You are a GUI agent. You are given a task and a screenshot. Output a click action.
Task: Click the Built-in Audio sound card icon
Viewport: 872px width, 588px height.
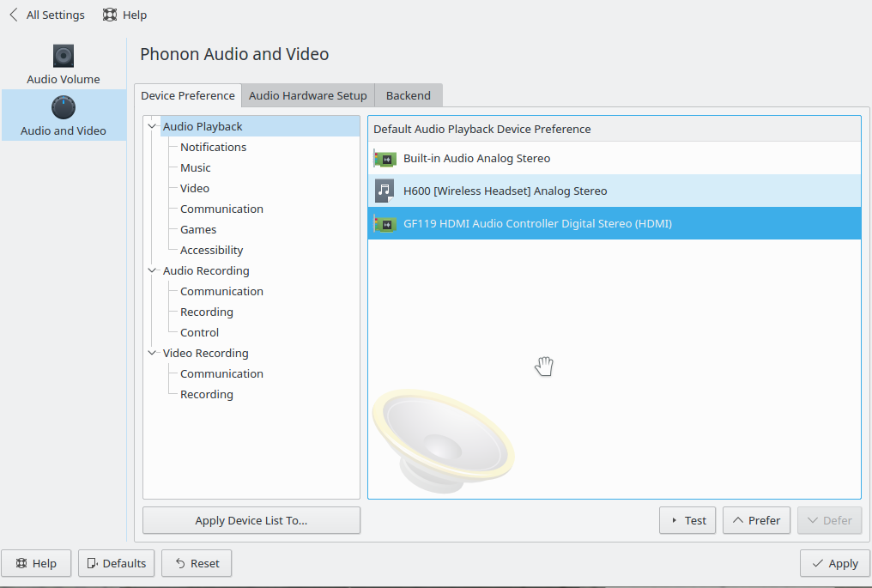coord(385,159)
